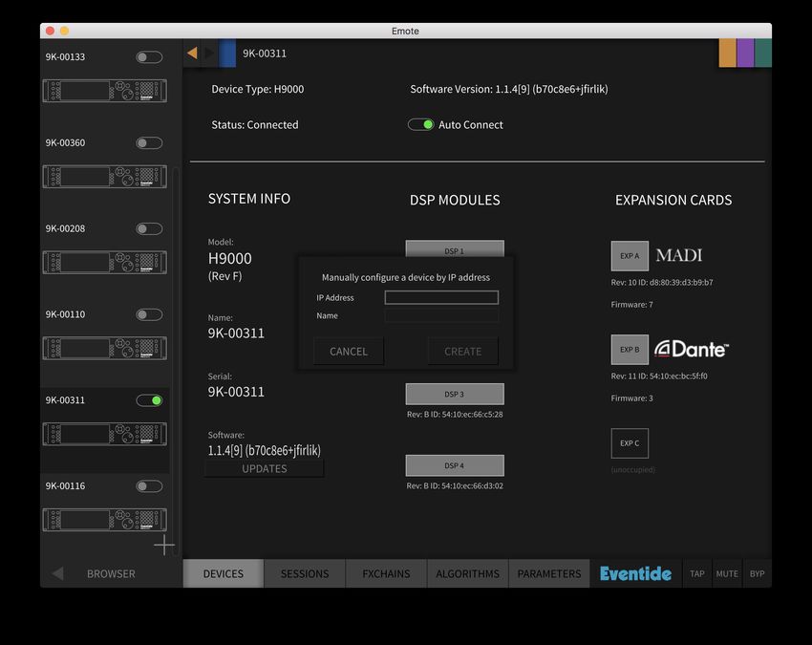The height and width of the screenshot is (645, 812).
Task: Click the 9K-00311 title in header
Action: tap(265, 54)
